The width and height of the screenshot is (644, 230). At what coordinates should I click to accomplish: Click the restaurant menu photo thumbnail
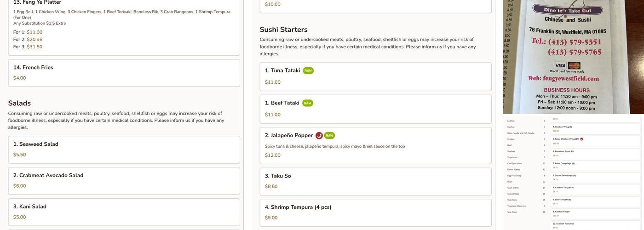(573, 57)
